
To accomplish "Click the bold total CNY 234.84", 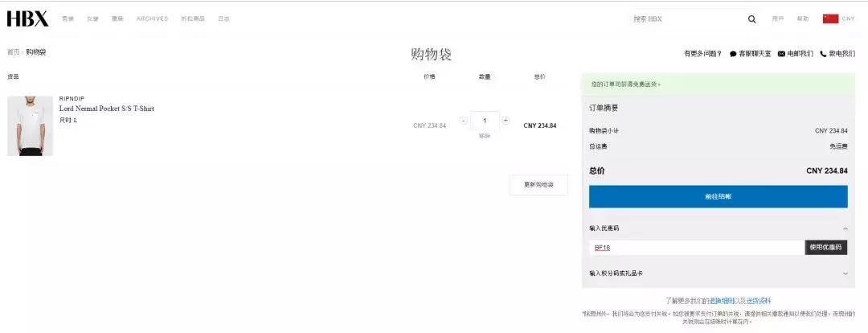I will (x=826, y=171).
